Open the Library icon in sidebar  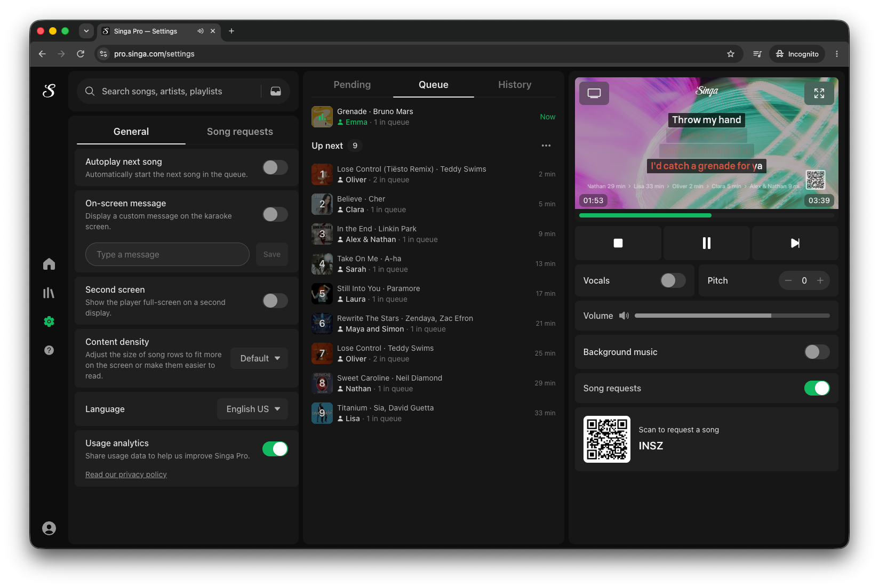pyautogui.click(x=49, y=293)
